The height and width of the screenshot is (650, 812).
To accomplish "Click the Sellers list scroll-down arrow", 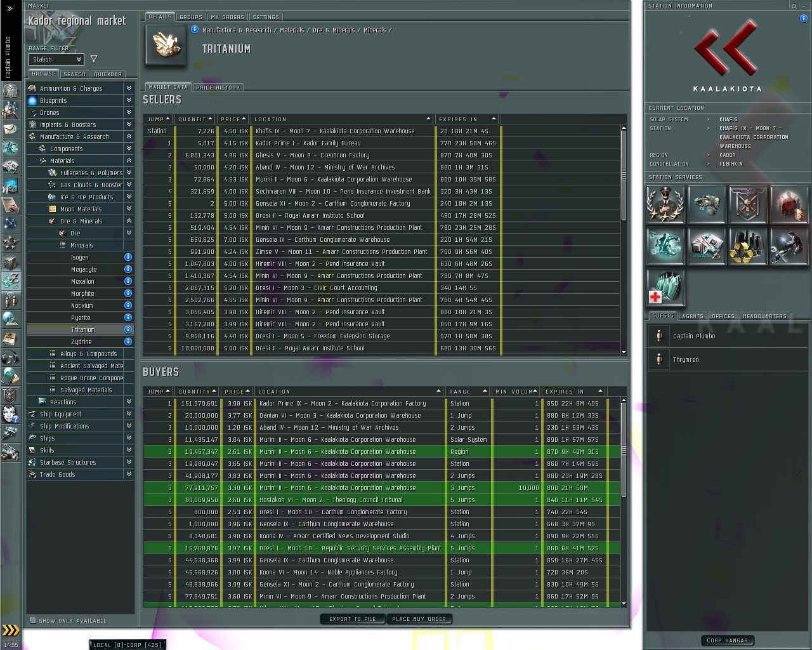I will 624,352.
